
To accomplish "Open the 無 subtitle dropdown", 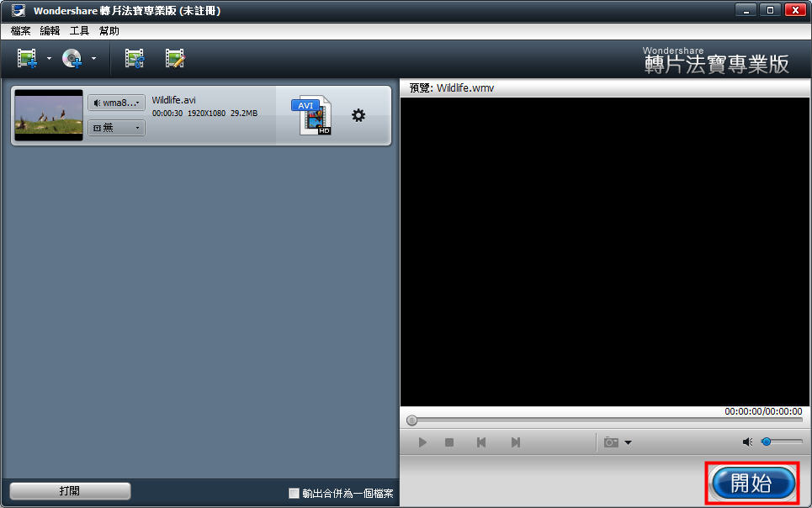I will coord(116,128).
